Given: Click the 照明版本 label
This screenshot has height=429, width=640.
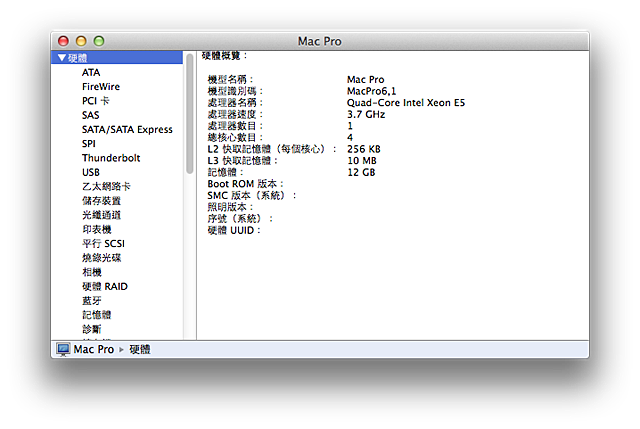Looking at the screenshot, I should tap(230, 207).
